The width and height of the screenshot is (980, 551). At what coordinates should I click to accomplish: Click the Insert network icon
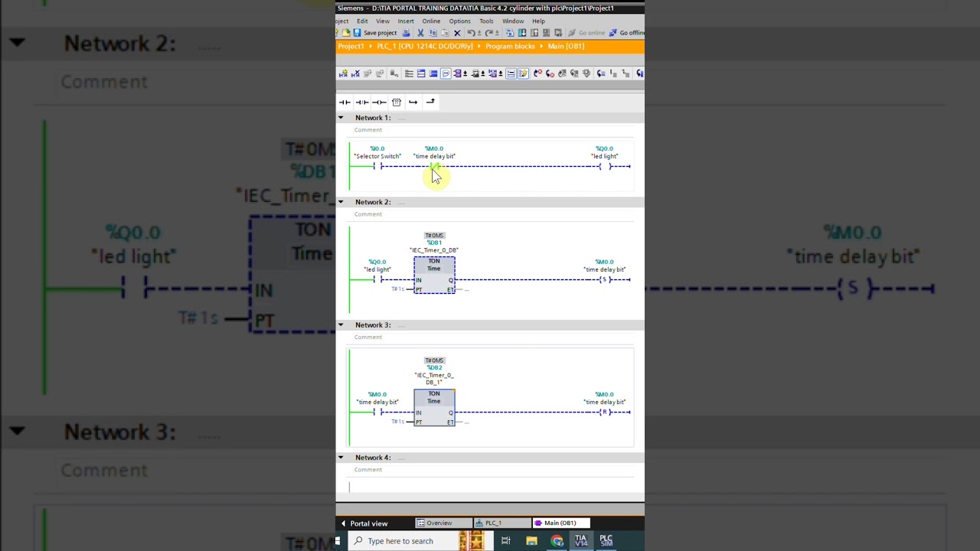coord(343,73)
